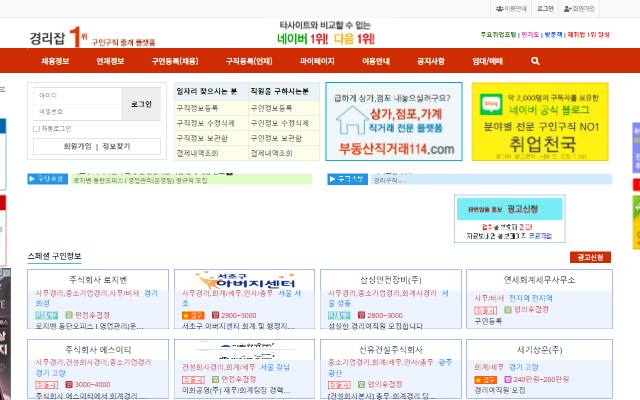Click the 구인정보 수정삭제 link
This screenshot has height=400, width=640.
pos(280,123)
